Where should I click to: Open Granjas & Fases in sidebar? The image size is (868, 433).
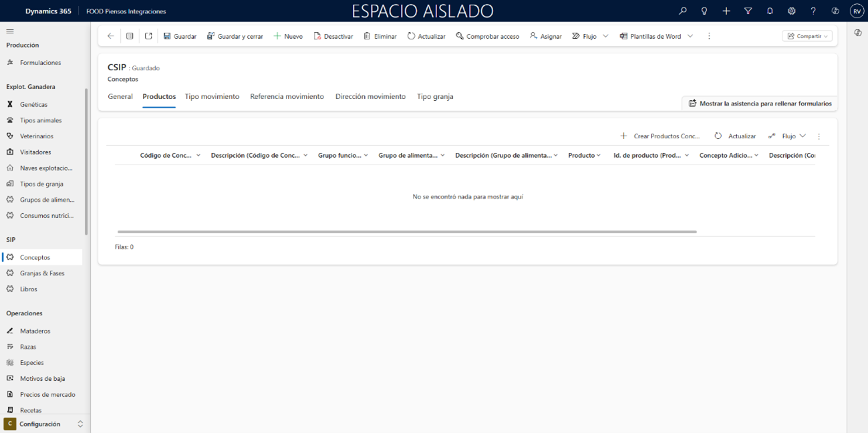42,273
